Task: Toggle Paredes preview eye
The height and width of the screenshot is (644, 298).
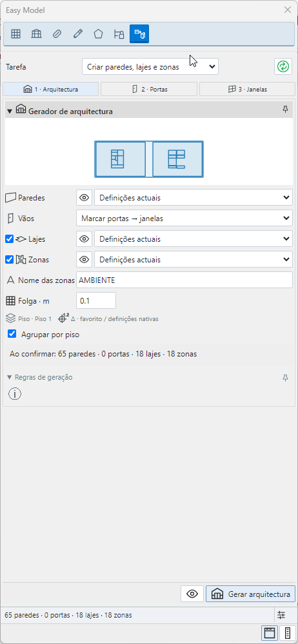Action: click(84, 197)
